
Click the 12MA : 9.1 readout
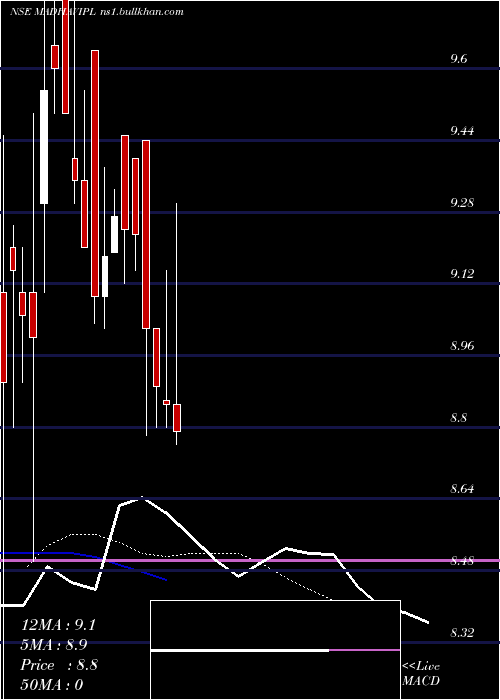[58, 625]
